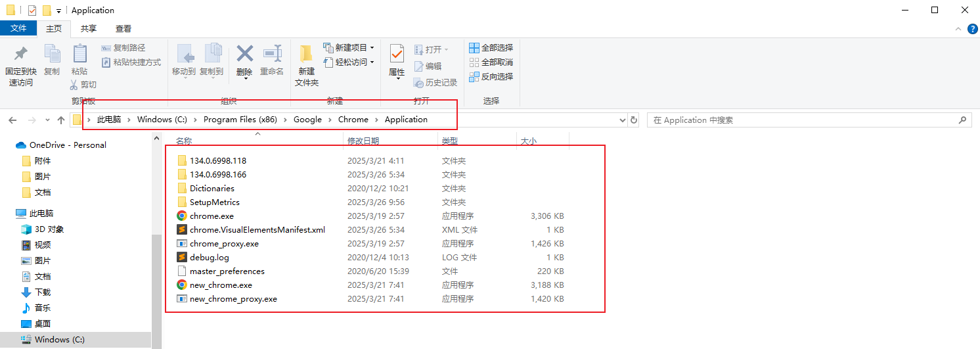Sort by the 大小 column header
Screen dimensions: 980x349
click(529, 141)
